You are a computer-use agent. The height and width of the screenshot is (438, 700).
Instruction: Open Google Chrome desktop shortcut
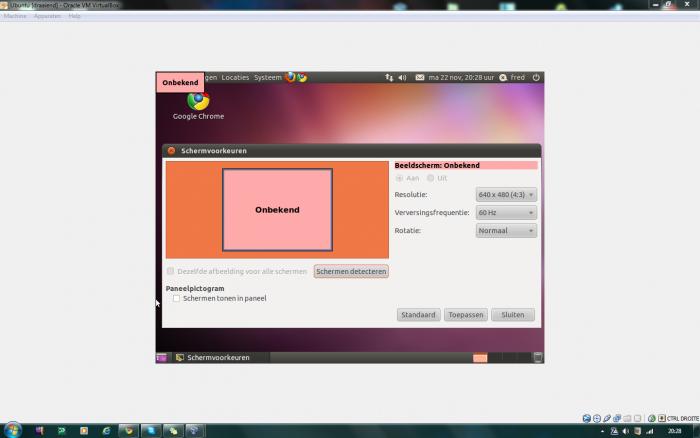pyautogui.click(x=198, y=103)
